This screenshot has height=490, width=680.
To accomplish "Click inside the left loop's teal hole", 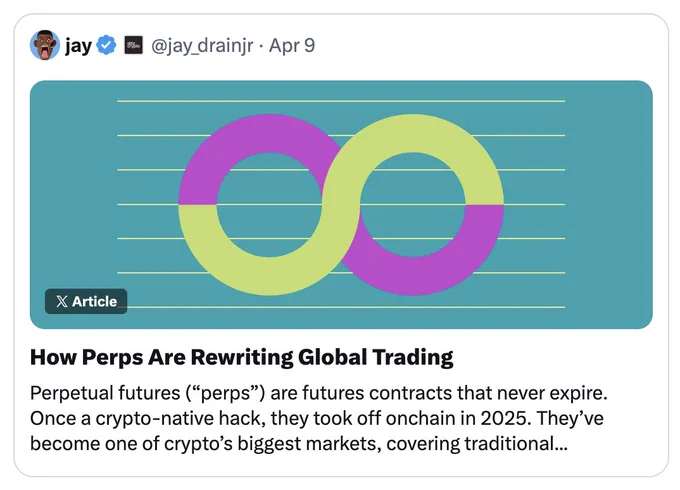I will point(269,205).
